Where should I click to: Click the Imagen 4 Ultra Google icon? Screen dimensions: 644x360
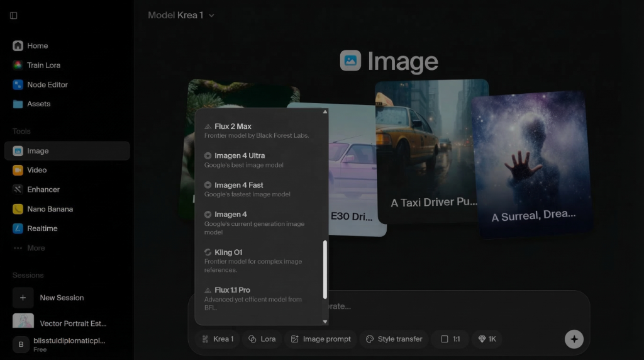(x=208, y=155)
